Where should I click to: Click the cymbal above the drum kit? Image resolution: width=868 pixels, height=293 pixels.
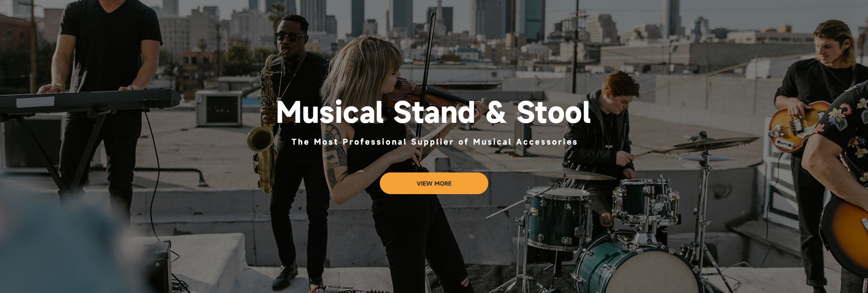click(x=705, y=144)
